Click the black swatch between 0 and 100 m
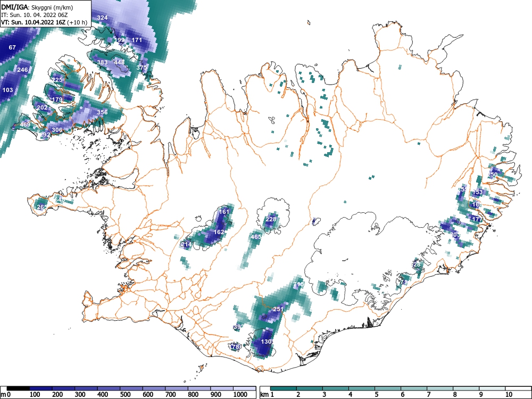 (x=18, y=388)
